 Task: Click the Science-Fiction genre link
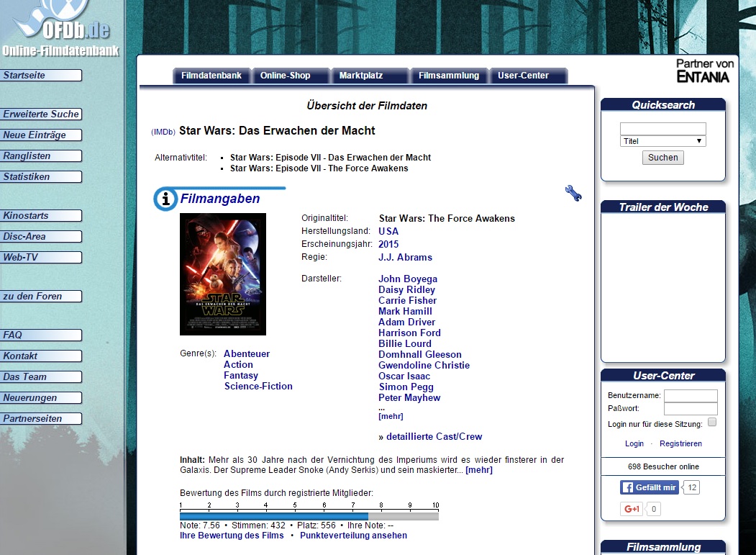258,386
